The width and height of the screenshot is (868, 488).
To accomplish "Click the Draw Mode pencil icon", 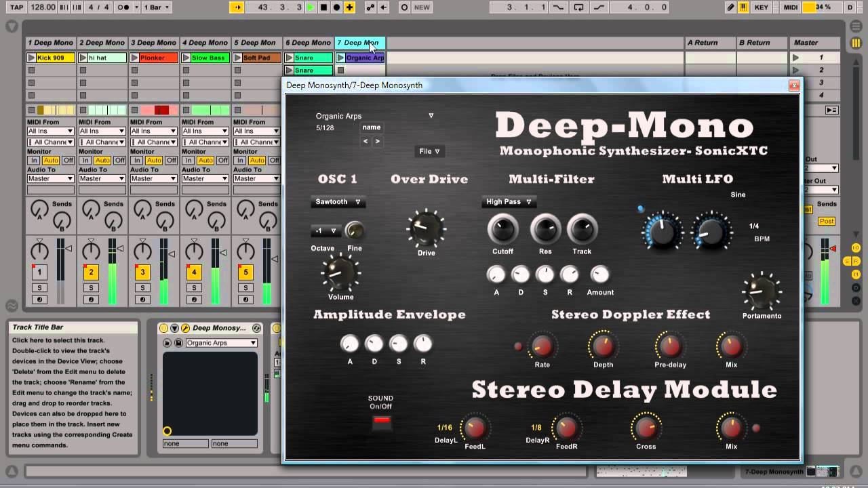I will click(x=730, y=7).
